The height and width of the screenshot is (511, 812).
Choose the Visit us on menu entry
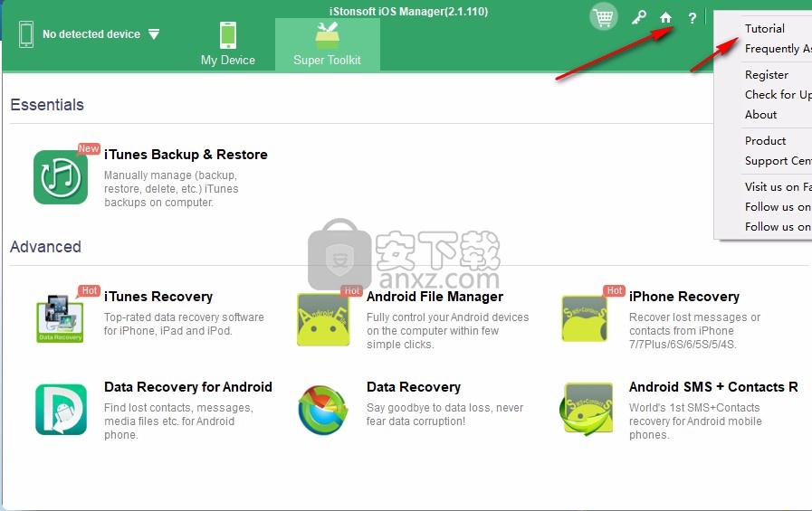pos(778,186)
